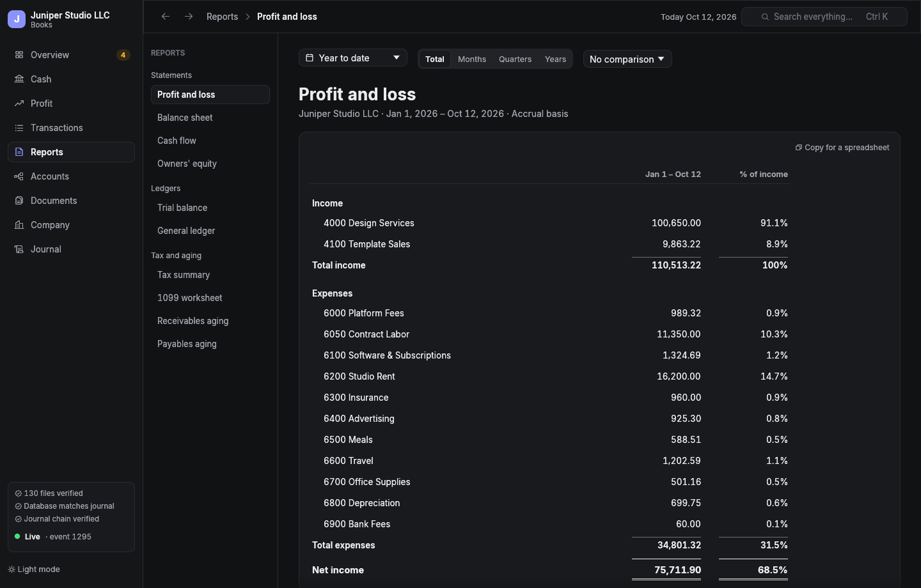Viewport: 921px width, 588px height.
Task: Open the Balance sheet report
Action: (x=210, y=118)
